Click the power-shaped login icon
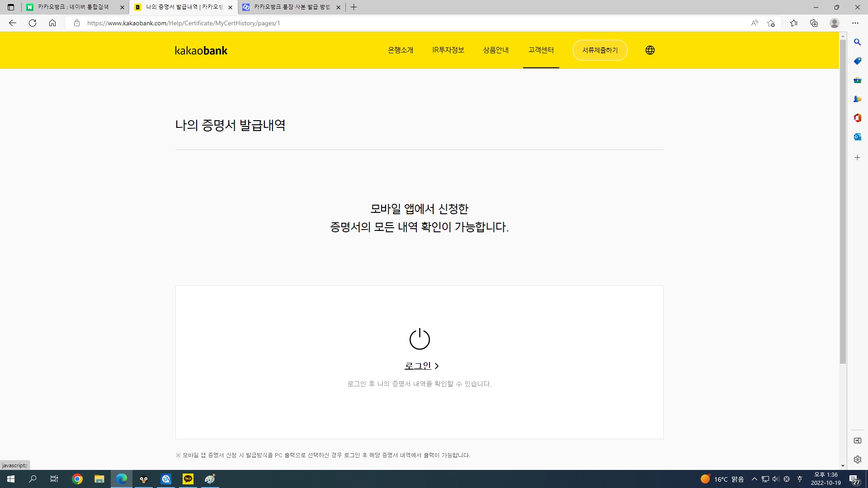The width and height of the screenshot is (868, 488). point(419,339)
